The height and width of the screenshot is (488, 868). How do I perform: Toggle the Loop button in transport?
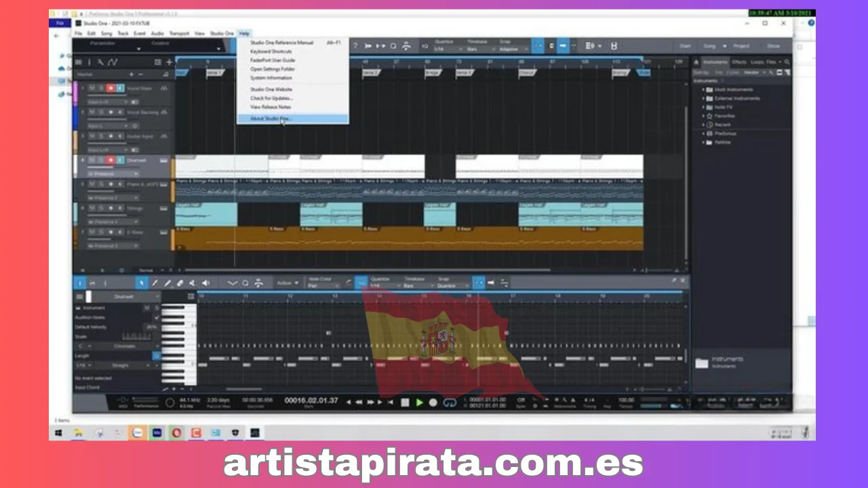450,402
